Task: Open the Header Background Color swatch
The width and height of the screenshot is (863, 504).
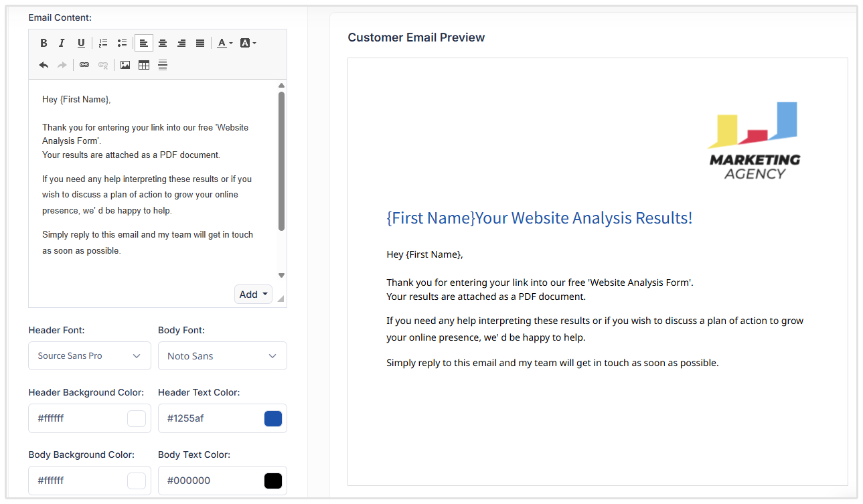Action: tap(137, 418)
